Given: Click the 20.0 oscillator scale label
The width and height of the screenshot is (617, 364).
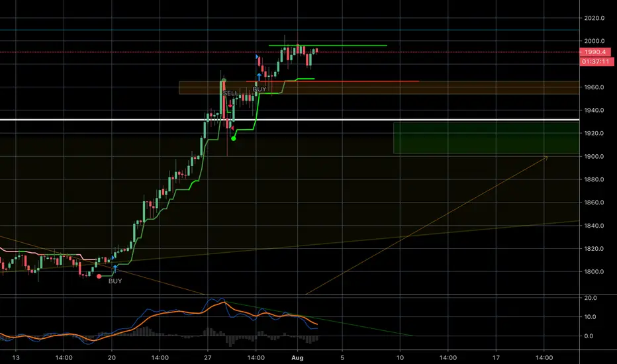Looking at the screenshot, I should pyautogui.click(x=591, y=298).
